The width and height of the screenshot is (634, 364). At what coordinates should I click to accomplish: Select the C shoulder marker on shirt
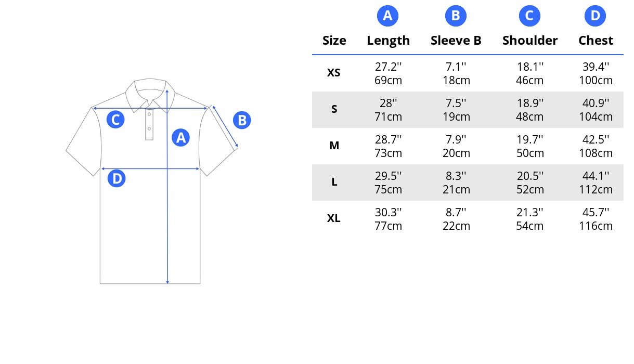click(115, 120)
